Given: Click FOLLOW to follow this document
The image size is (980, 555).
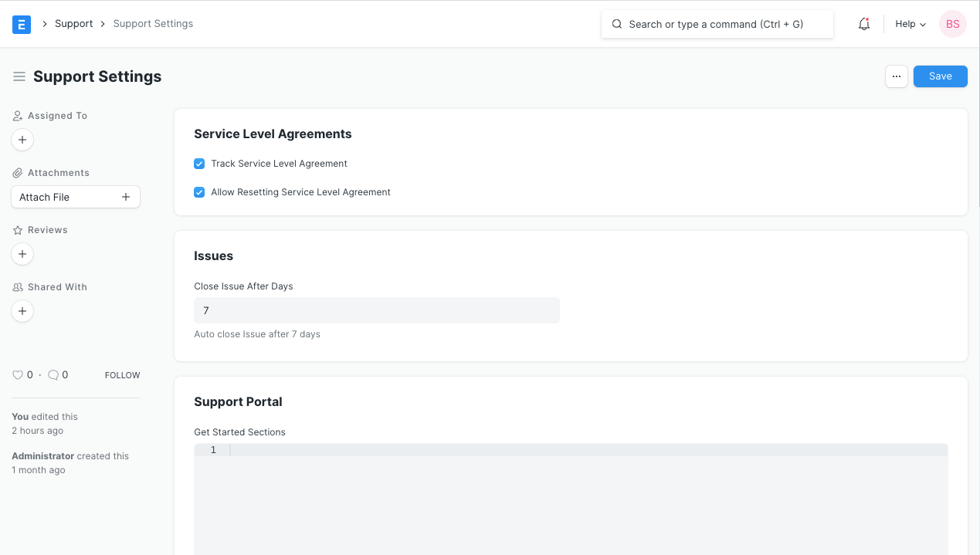Looking at the screenshot, I should [122, 375].
